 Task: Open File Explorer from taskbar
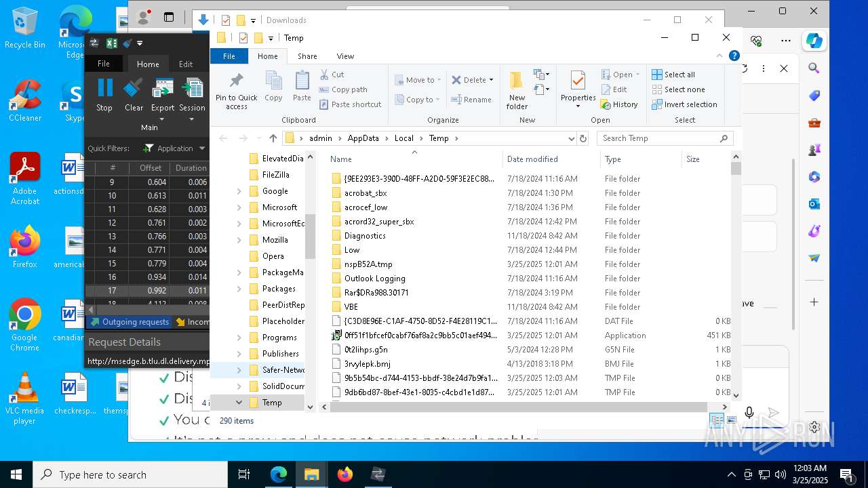(x=311, y=474)
